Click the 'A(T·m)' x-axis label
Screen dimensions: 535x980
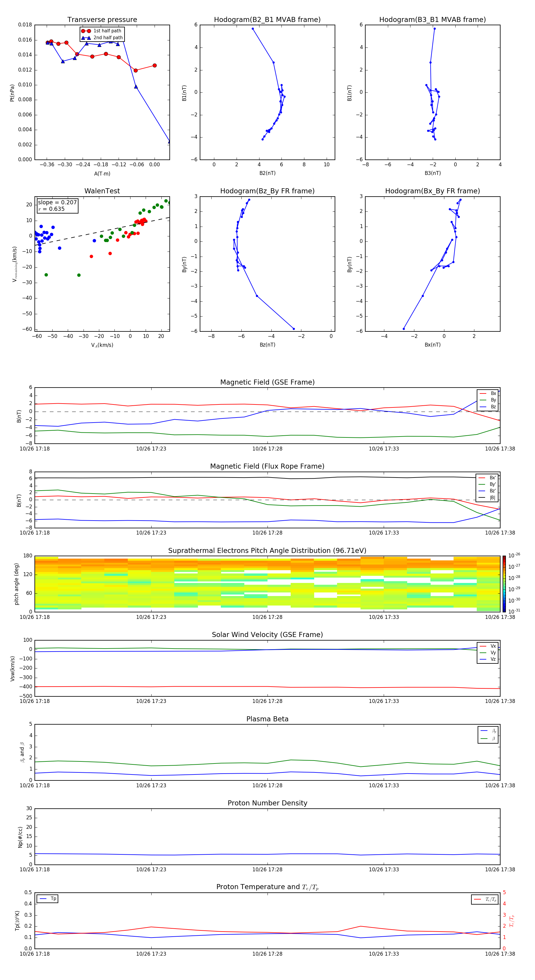point(102,174)
